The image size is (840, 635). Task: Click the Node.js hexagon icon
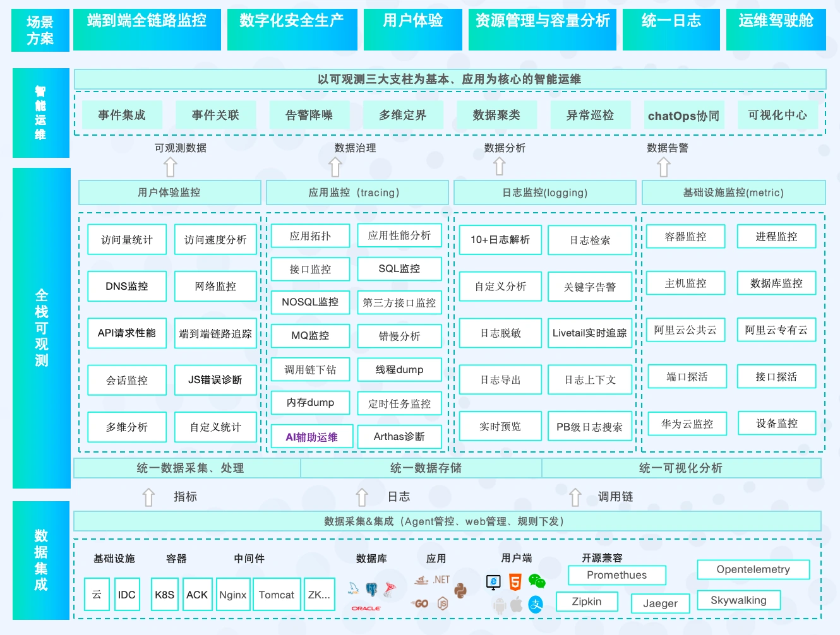pos(443,603)
